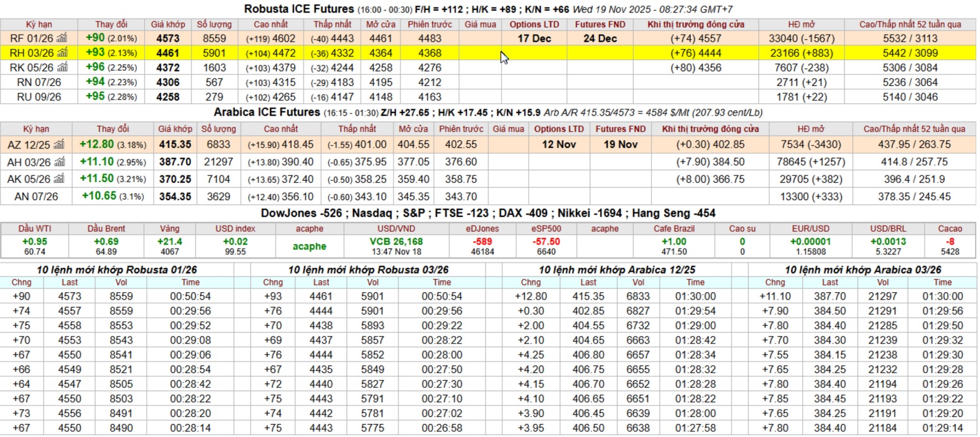Click the Dầu WTI price cell header
Viewport: 980px width, 437px height.
coord(35,229)
